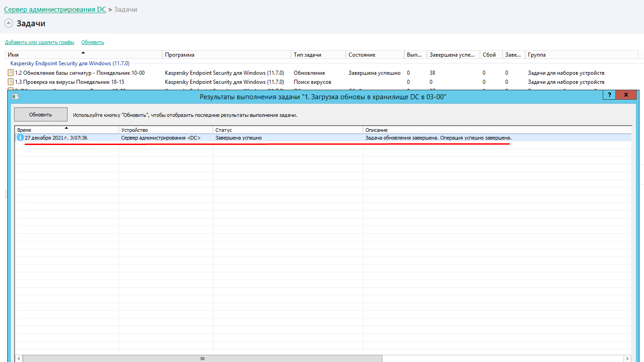Click the task icon of 1.3 Проверка на вирусы

click(x=11, y=82)
